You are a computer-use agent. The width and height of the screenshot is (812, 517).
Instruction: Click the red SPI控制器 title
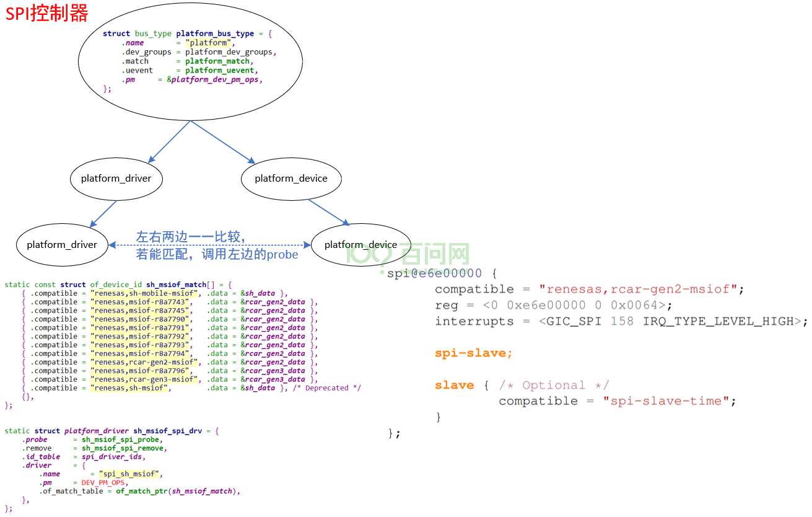pyautogui.click(x=47, y=13)
